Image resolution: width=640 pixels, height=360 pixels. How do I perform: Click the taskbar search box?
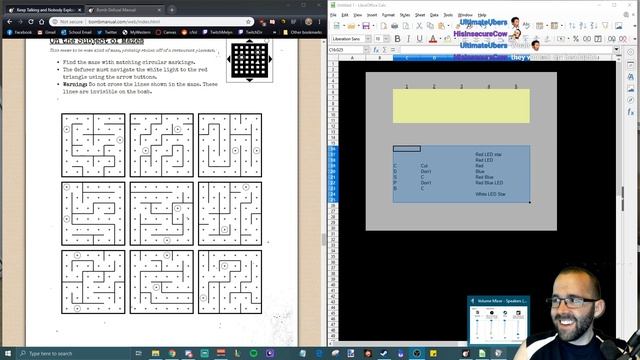point(73,353)
